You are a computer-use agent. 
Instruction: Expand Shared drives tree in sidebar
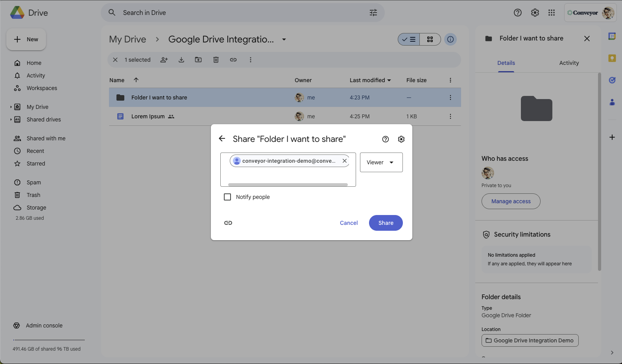[11, 119]
